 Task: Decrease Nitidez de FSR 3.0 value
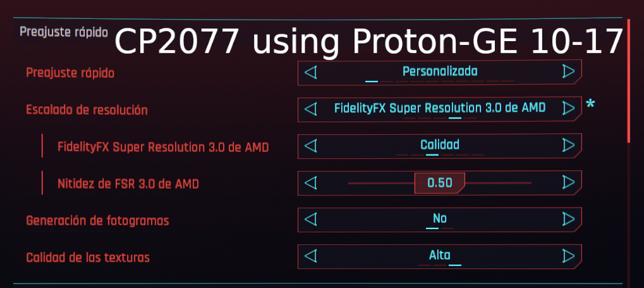[x=310, y=183]
